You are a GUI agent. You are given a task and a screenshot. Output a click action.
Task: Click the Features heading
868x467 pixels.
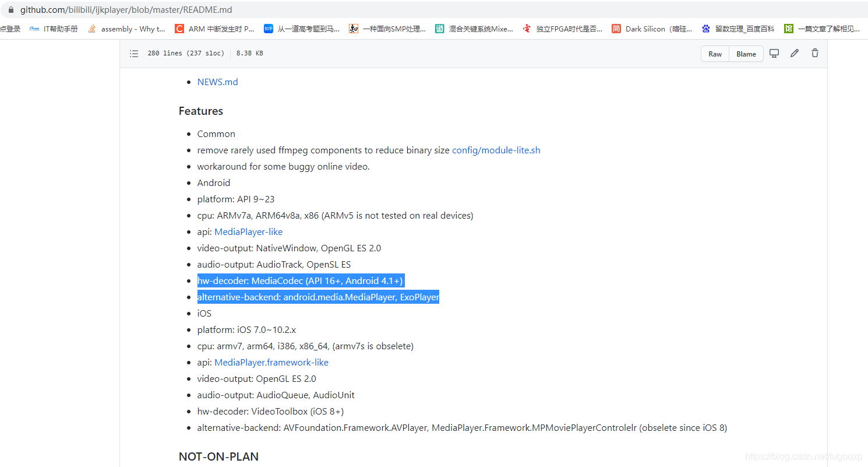(201, 111)
